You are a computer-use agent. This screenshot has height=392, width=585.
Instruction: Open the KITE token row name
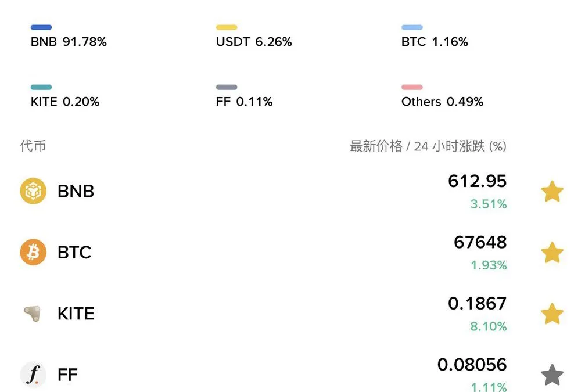pos(76,314)
